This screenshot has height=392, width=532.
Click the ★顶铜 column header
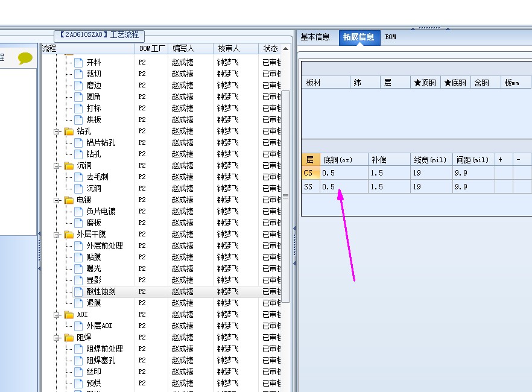tap(425, 83)
